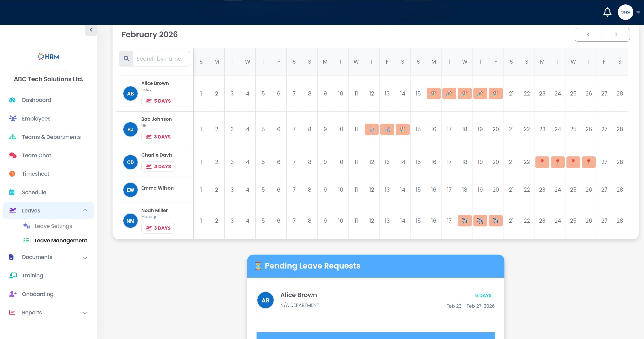Image resolution: width=644 pixels, height=339 pixels.
Task: Click the Search by name field
Action: 161,59
